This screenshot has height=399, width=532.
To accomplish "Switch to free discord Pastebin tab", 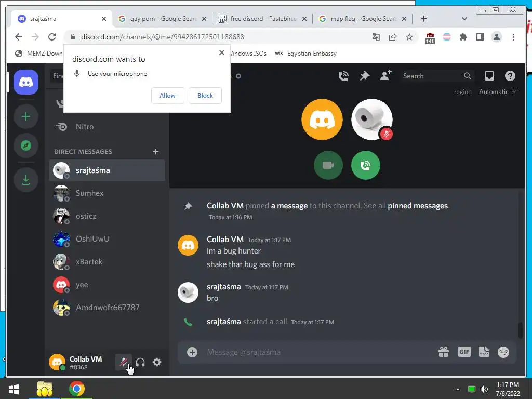I will [263, 19].
